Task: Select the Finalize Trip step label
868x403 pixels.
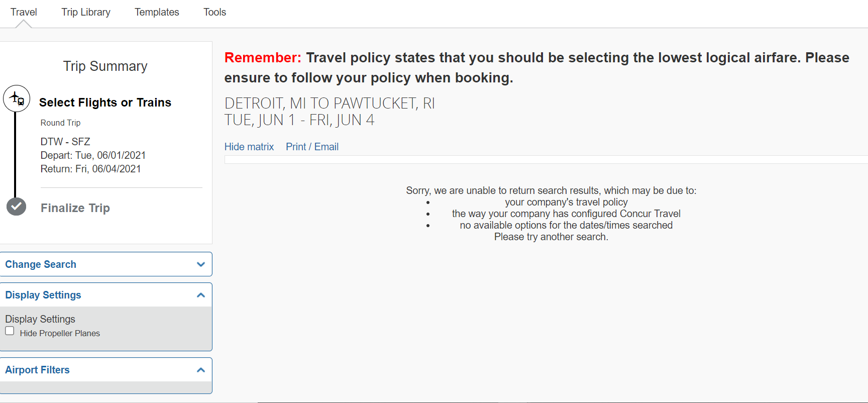Action: coord(75,208)
